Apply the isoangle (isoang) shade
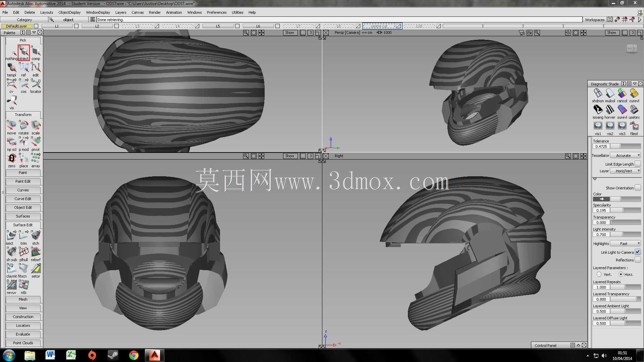The image size is (644, 362). pos(598,112)
